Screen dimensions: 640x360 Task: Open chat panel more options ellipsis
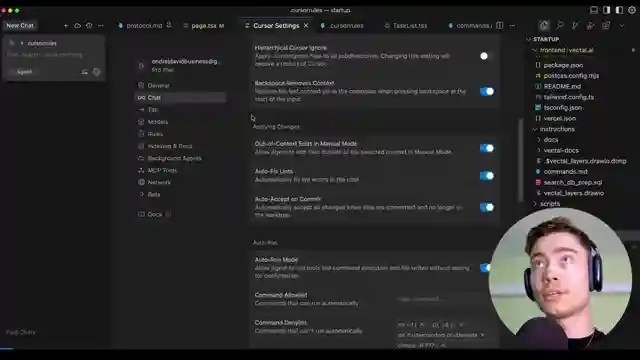click(x=101, y=25)
